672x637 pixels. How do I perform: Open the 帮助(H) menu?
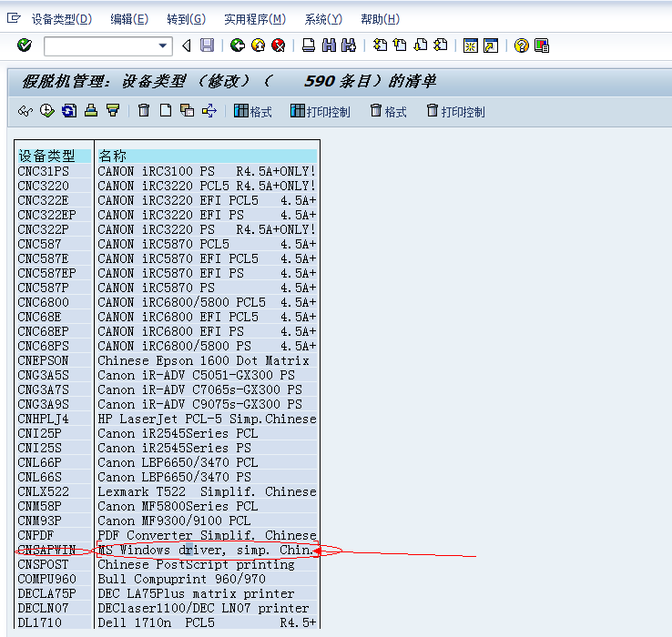380,19
